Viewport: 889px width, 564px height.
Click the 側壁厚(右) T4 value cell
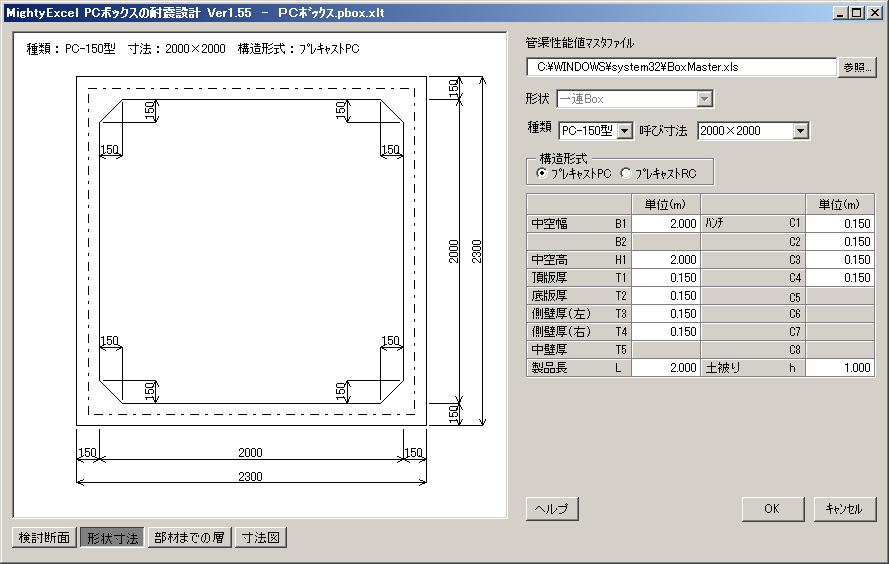click(666, 332)
